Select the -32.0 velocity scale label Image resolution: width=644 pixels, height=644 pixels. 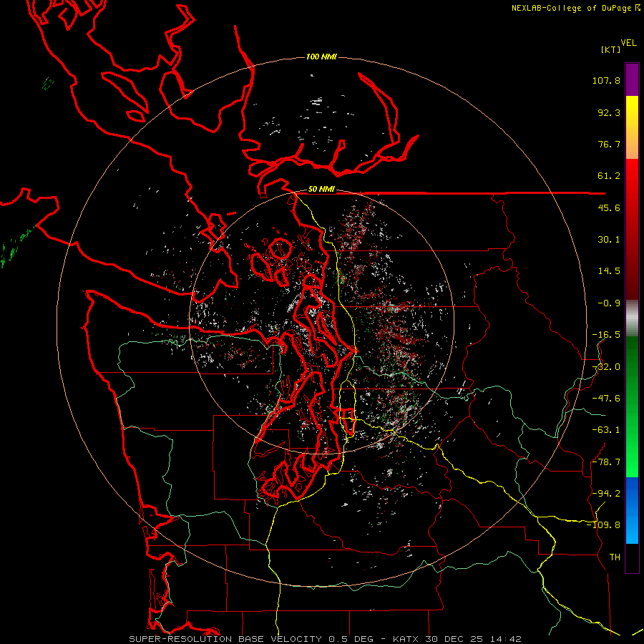tap(606, 367)
